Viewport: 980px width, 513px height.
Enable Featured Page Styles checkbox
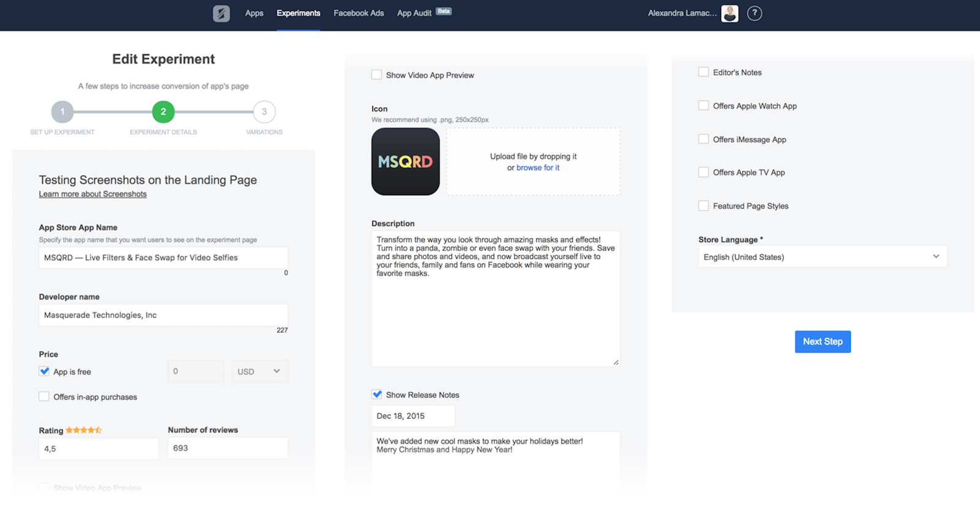pyautogui.click(x=704, y=206)
